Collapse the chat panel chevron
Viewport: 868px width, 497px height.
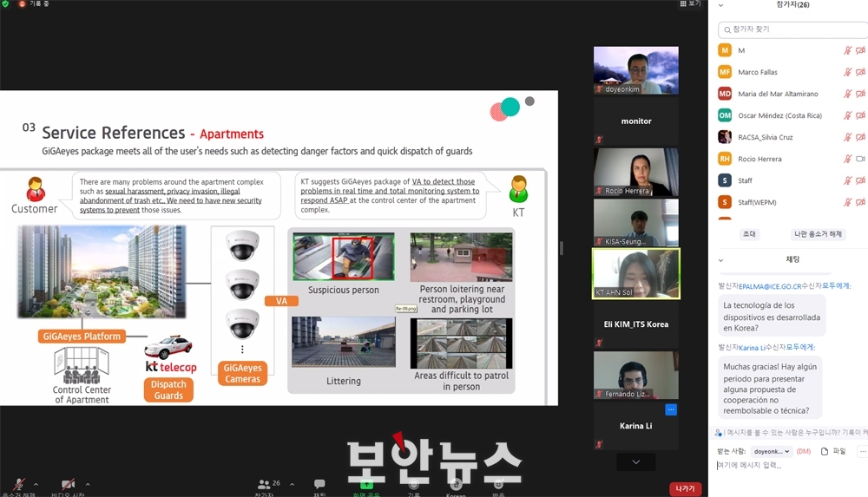[720, 259]
